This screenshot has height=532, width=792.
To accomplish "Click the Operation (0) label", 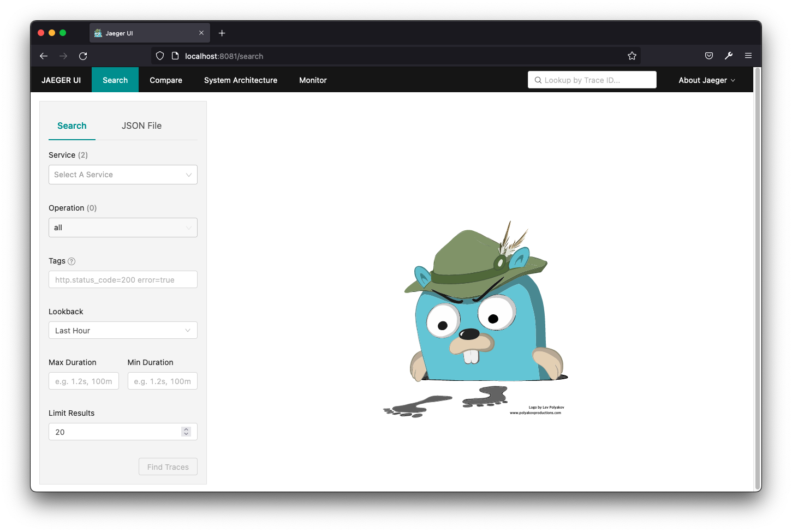I will click(x=73, y=208).
